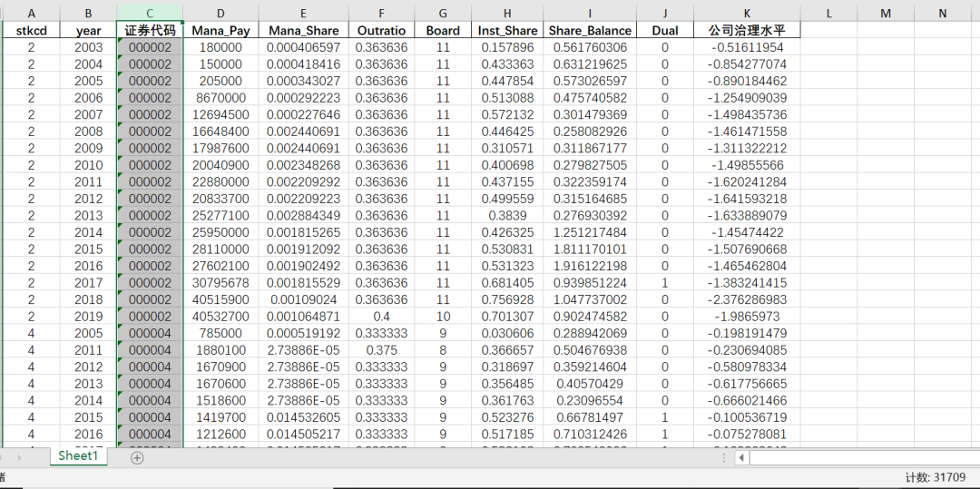Click the horizontal scrollbar left arrow
Image resolution: width=980 pixels, height=489 pixels.
(741, 458)
